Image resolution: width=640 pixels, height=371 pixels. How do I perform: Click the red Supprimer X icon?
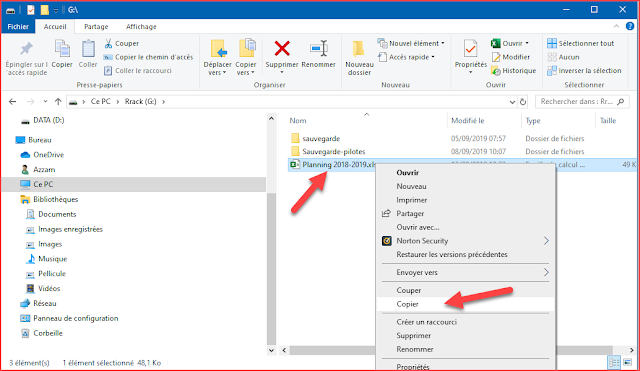click(282, 49)
